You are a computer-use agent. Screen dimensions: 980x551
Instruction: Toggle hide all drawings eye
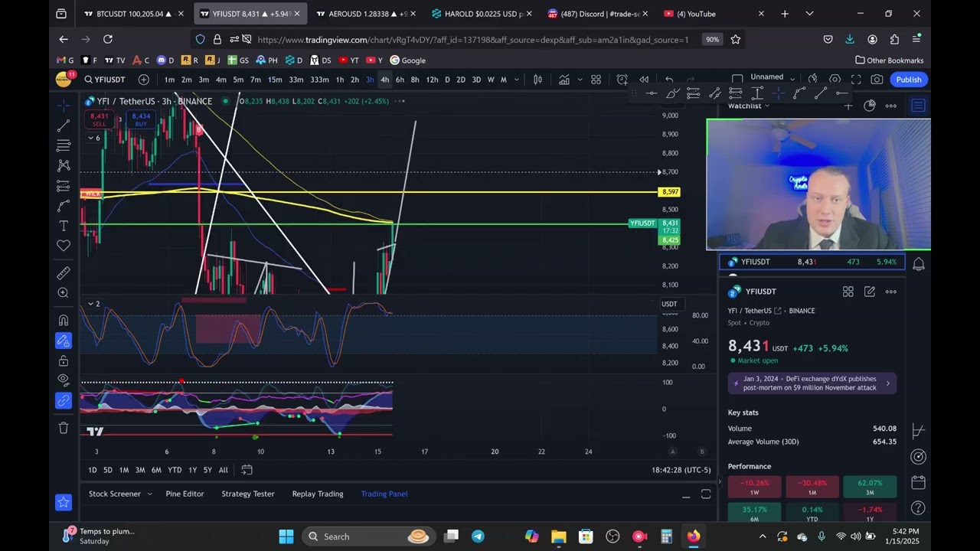pyautogui.click(x=64, y=380)
